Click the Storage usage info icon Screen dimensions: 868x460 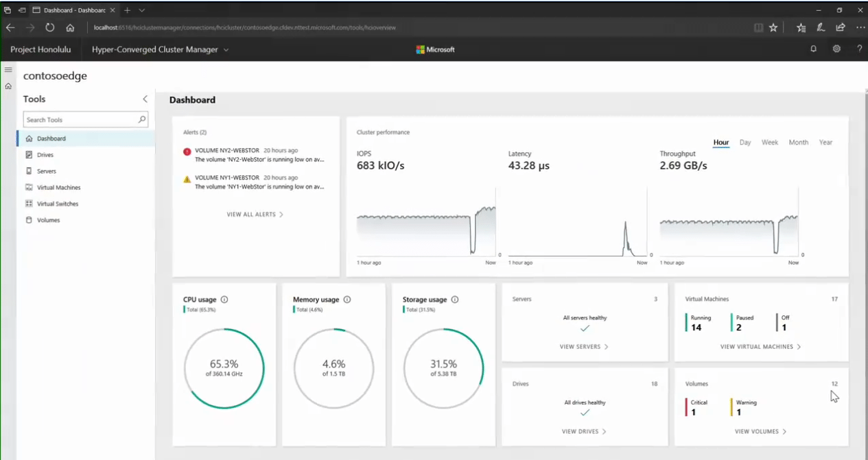(x=455, y=300)
